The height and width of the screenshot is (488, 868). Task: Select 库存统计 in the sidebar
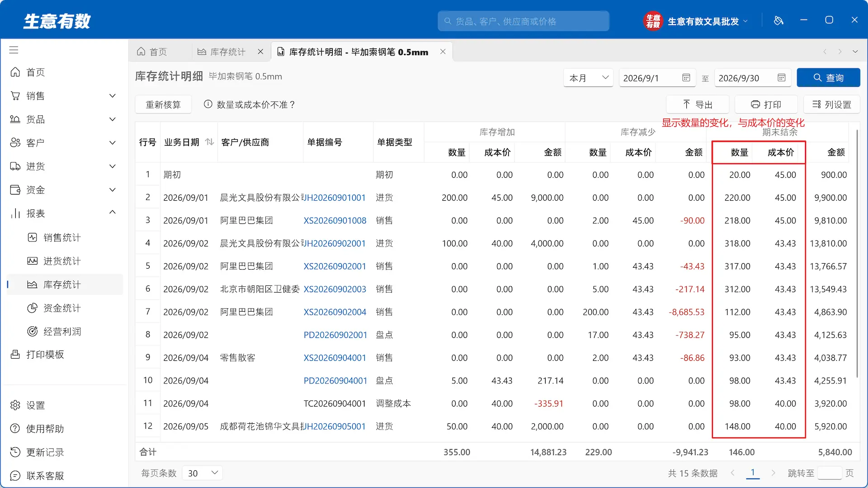click(65, 284)
